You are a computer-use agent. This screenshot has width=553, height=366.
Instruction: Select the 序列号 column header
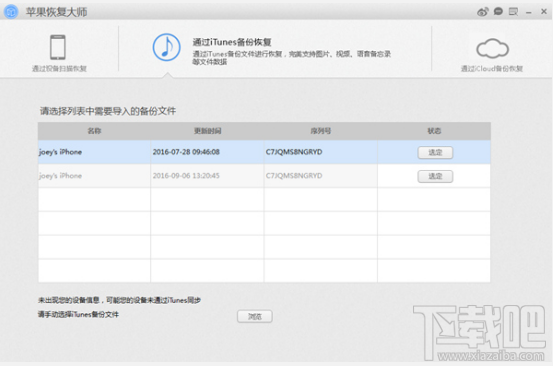(x=321, y=131)
